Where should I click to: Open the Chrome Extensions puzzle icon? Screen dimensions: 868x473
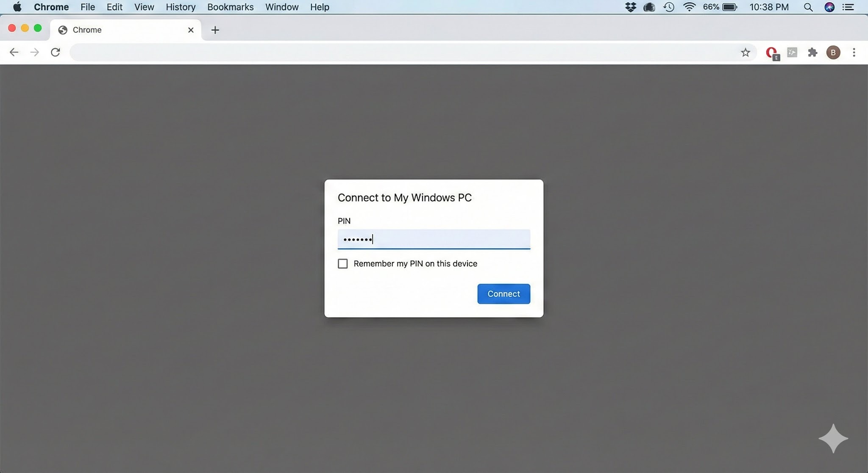click(812, 53)
